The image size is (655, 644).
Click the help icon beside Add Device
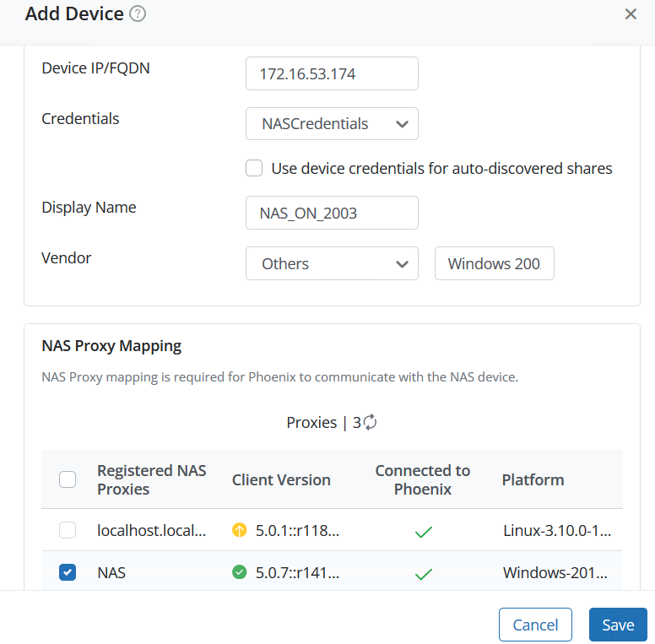[138, 14]
